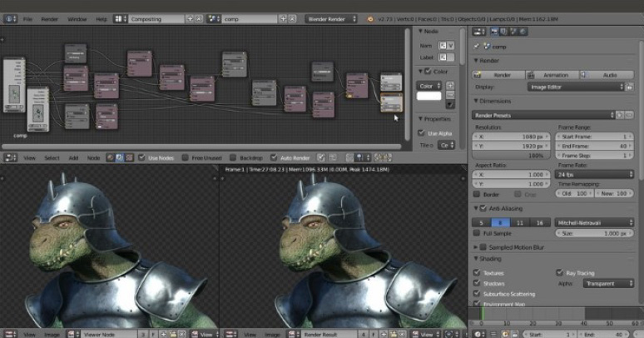The height and width of the screenshot is (338, 644).
Task: Open the properties editor type selector
Action: [x=479, y=32]
